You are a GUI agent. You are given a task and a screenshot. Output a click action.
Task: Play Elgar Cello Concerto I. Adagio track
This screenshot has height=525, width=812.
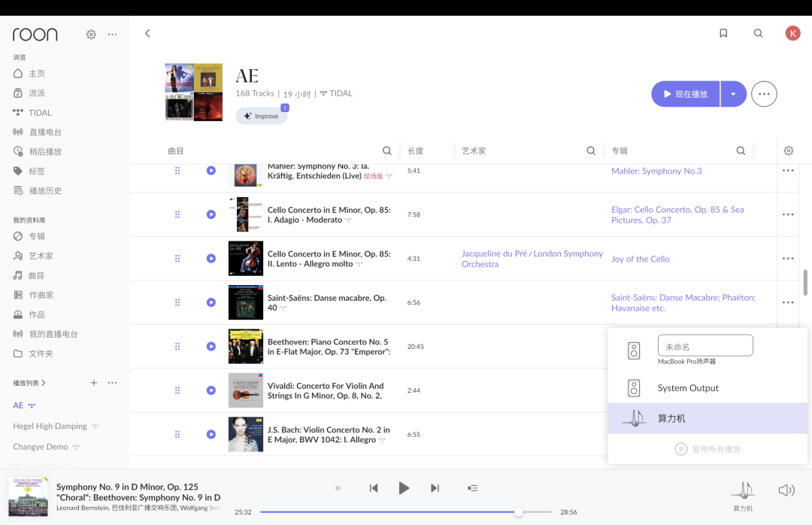tap(211, 214)
